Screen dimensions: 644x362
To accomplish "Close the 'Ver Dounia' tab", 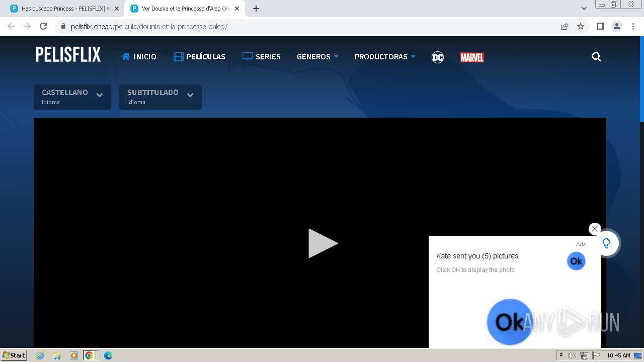I will pyautogui.click(x=237, y=9).
